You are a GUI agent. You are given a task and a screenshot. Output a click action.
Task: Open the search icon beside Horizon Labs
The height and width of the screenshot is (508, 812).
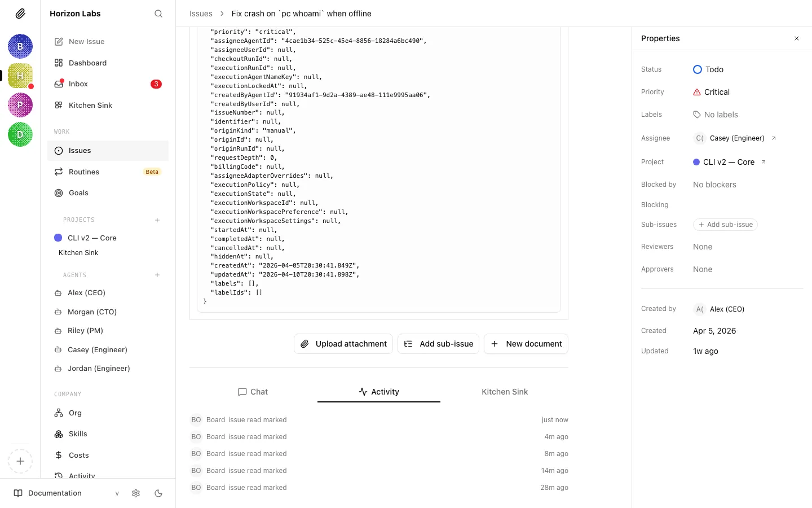pos(158,14)
